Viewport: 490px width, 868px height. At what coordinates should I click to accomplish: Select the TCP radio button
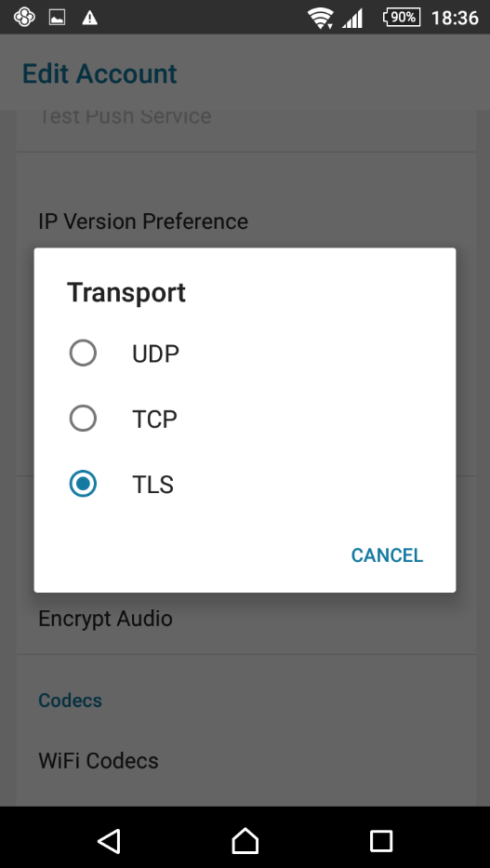click(x=83, y=419)
